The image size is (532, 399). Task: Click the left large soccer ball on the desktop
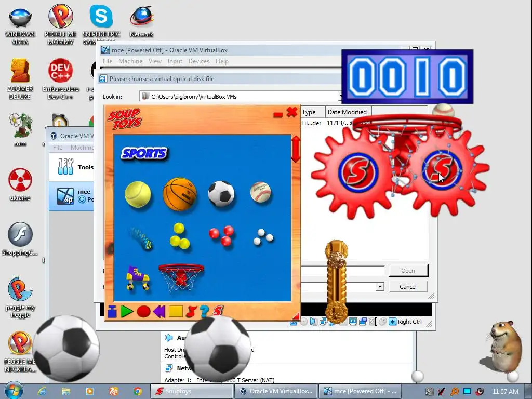tap(66, 349)
